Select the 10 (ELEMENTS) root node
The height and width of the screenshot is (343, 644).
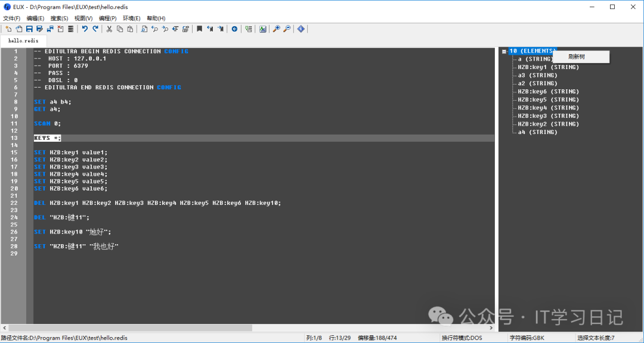tap(532, 51)
